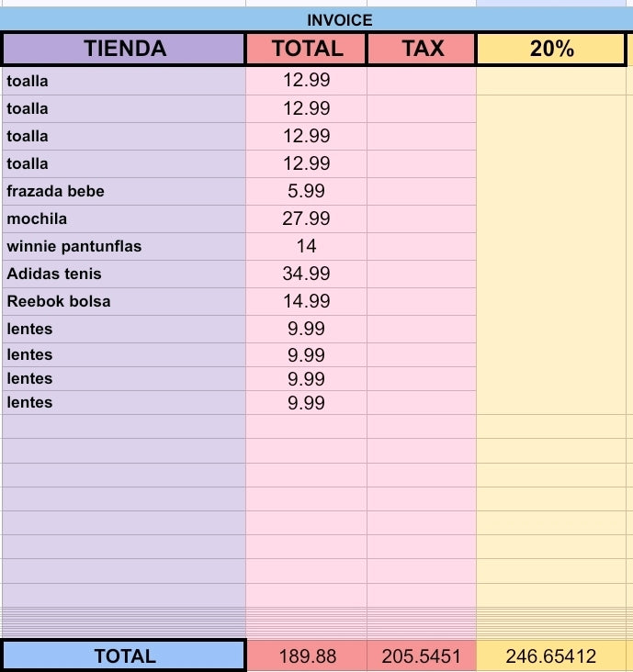Select the 205.5451 tax total cell
Image resolution: width=633 pixels, height=672 pixels.
pos(422,656)
